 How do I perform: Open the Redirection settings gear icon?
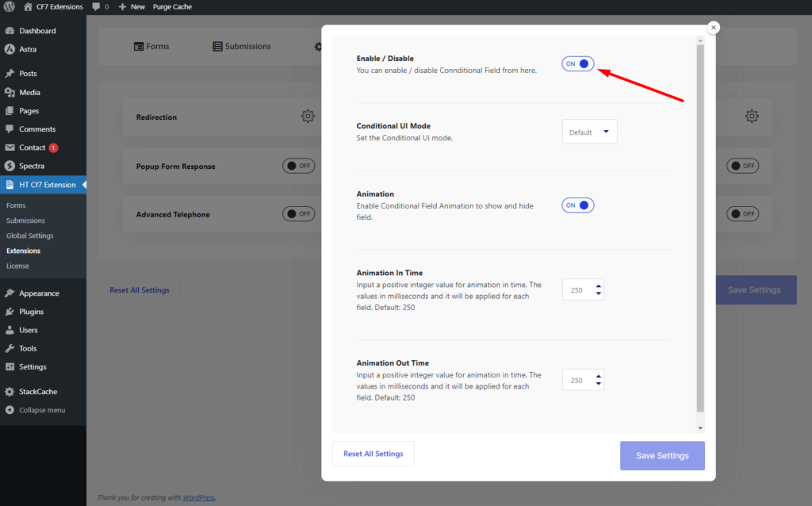tap(308, 117)
